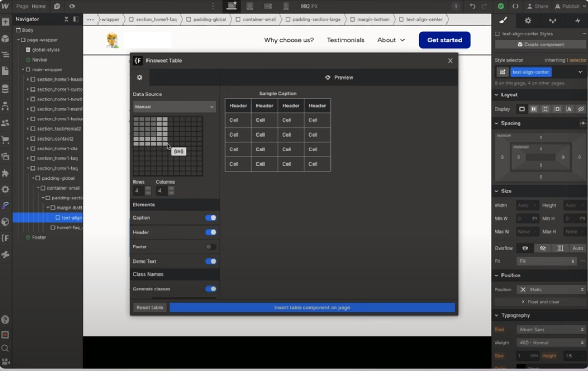Open the Finsweet Table settings gear tab

point(139,77)
